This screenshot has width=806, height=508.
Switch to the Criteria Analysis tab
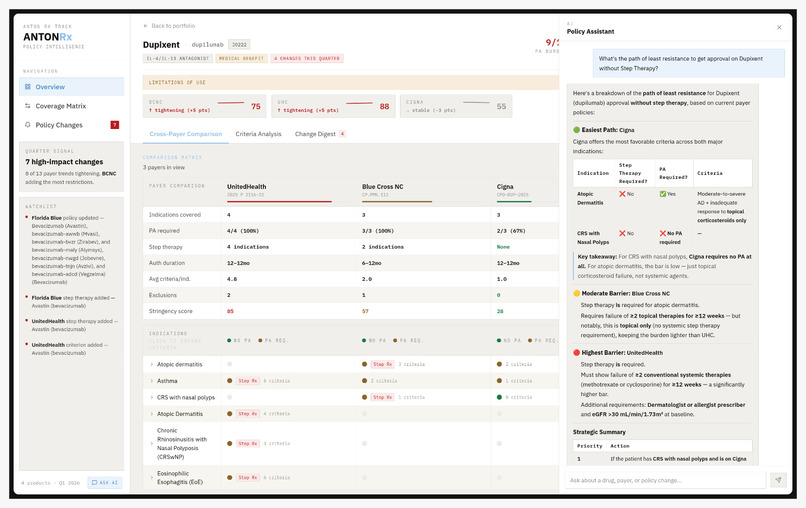pyautogui.click(x=258, y=134)
